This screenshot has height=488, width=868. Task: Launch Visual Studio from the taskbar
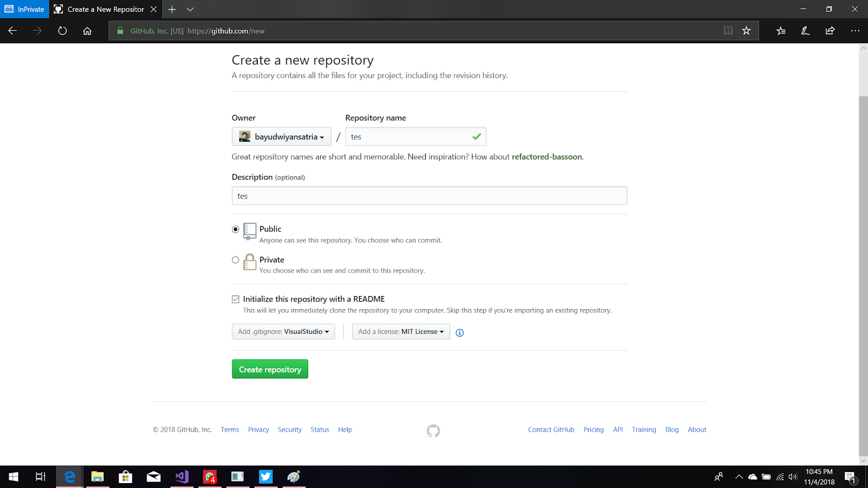click(181, 477)
